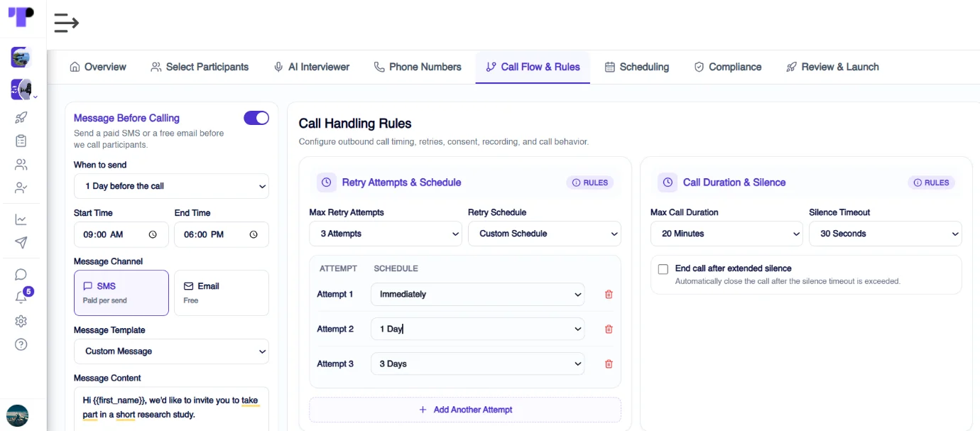
Task: Switch to the AI Interviewer tab
Action: coord(312,67)
